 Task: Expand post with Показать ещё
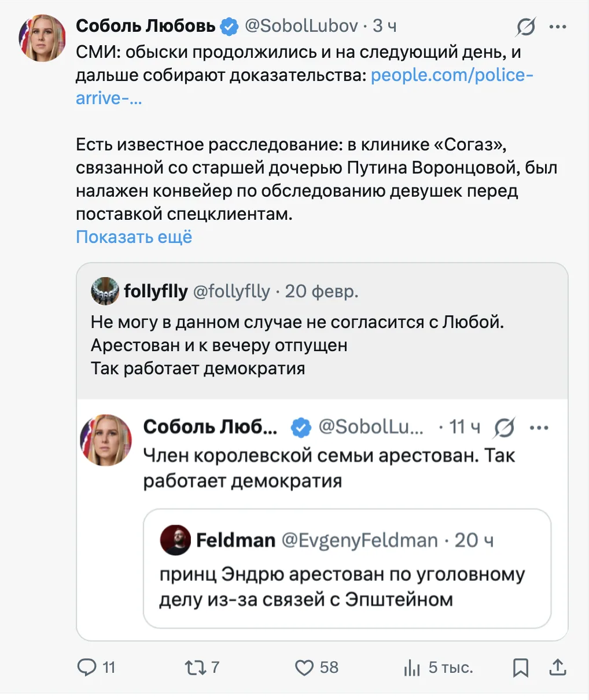tap(134, 237)
